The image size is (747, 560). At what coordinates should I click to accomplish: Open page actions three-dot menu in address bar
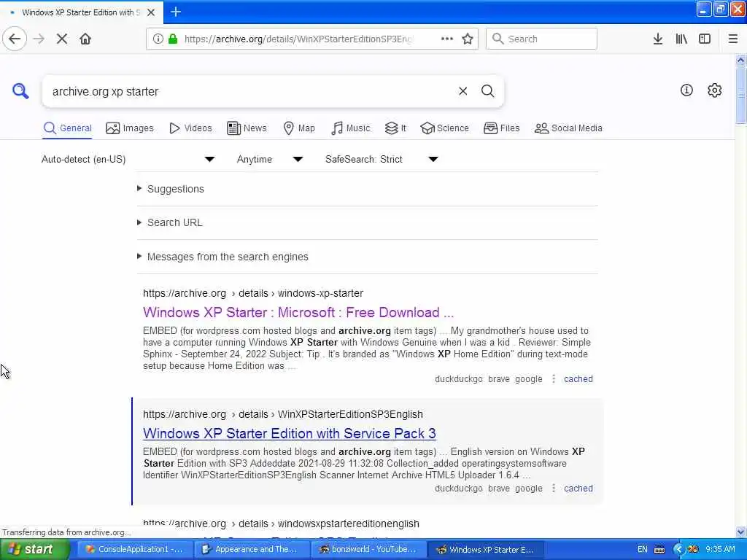pos(447,39)
